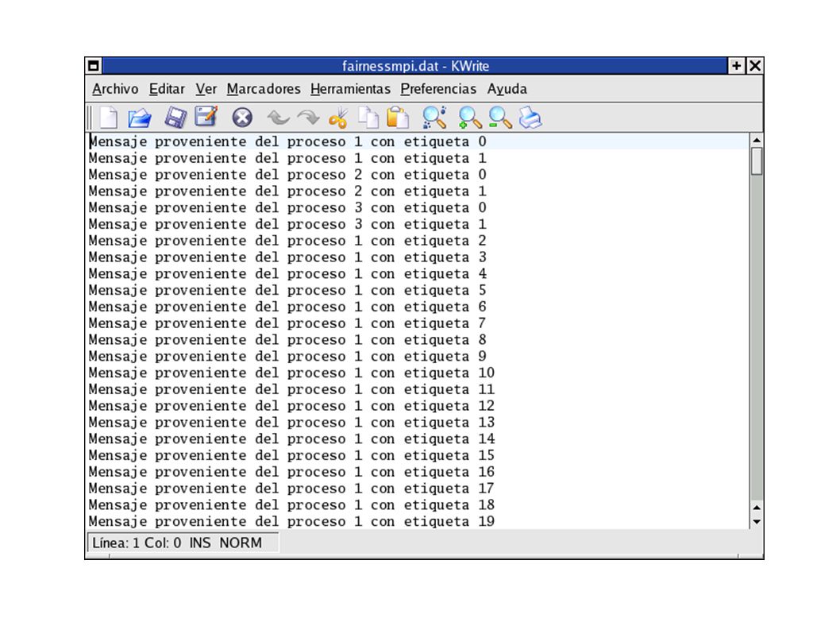Close the document with the X circle icon

[x=242, y=118]
